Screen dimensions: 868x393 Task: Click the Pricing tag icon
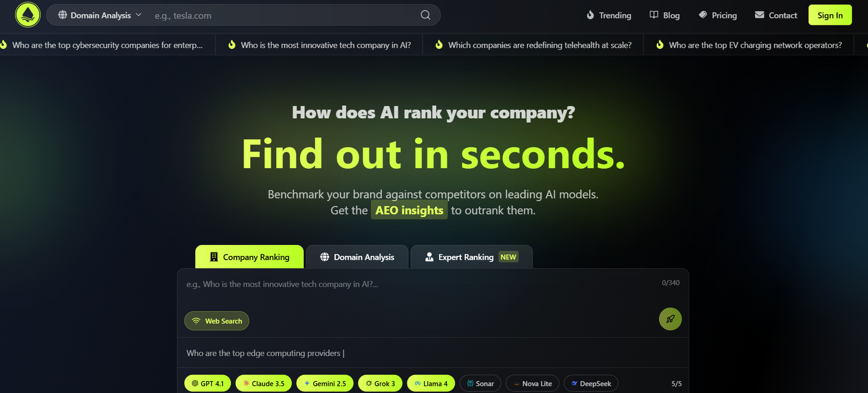coord(703,15)
